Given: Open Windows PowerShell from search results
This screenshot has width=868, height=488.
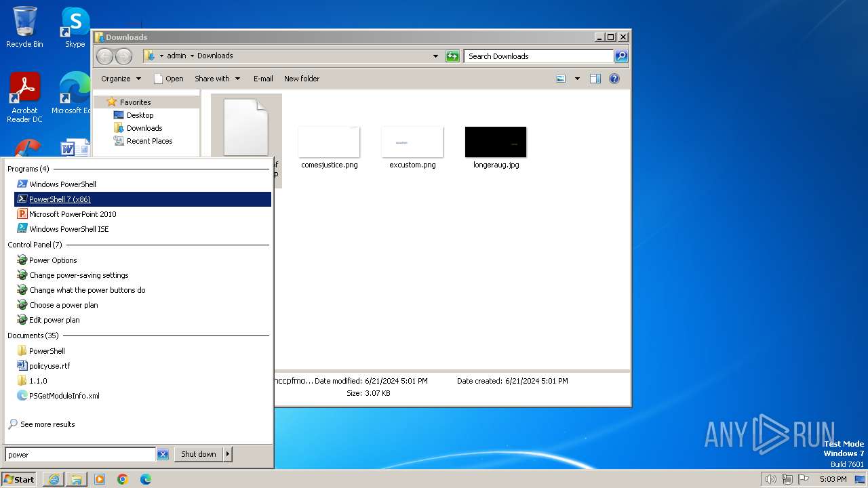Looking at the screenshot, I should click(x=62, y=184).
